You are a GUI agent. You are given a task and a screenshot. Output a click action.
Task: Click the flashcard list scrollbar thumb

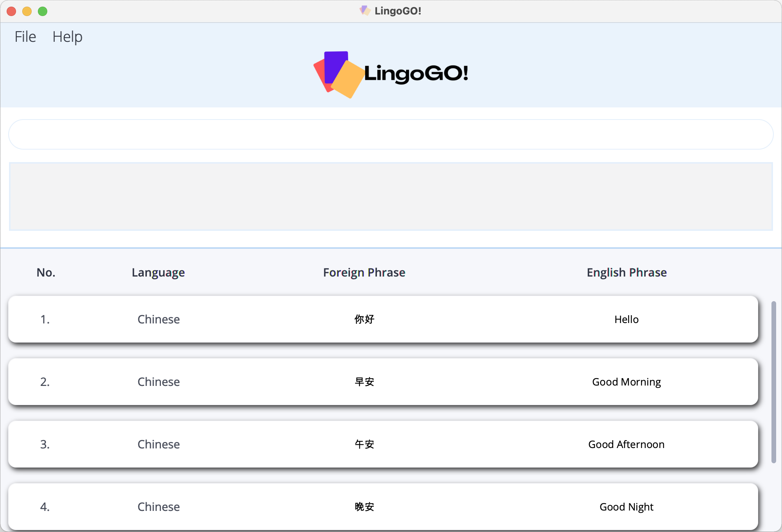773,382
